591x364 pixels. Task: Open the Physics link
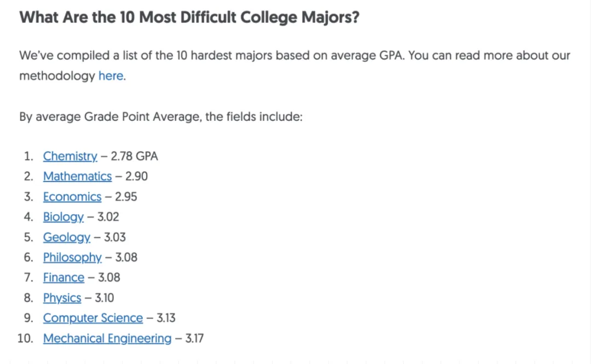pyautogui.click(x=62, y=298)
